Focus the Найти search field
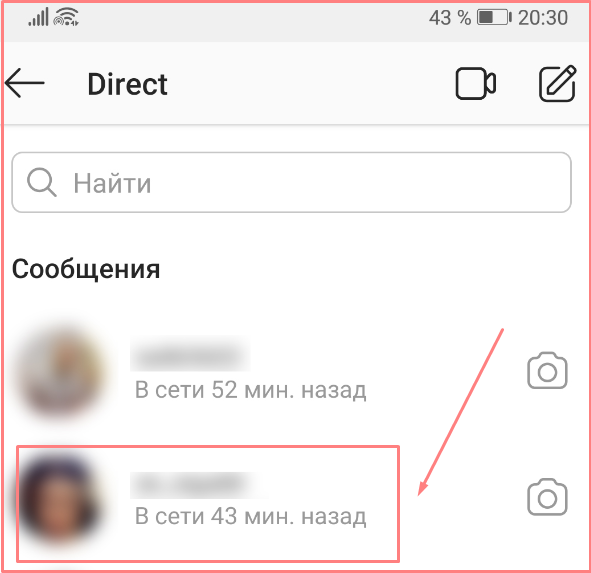 pyautogui.click(x=291, y=182)
